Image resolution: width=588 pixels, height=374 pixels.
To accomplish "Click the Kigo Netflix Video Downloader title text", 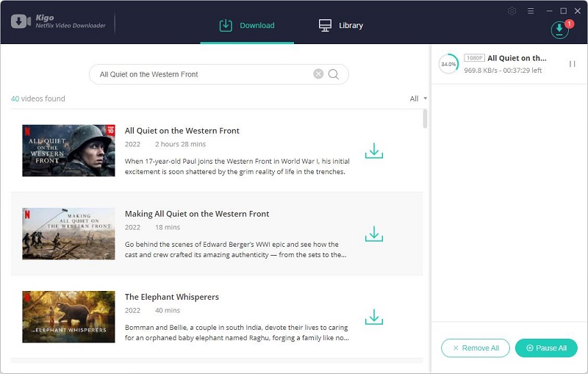I will [71, 21].
